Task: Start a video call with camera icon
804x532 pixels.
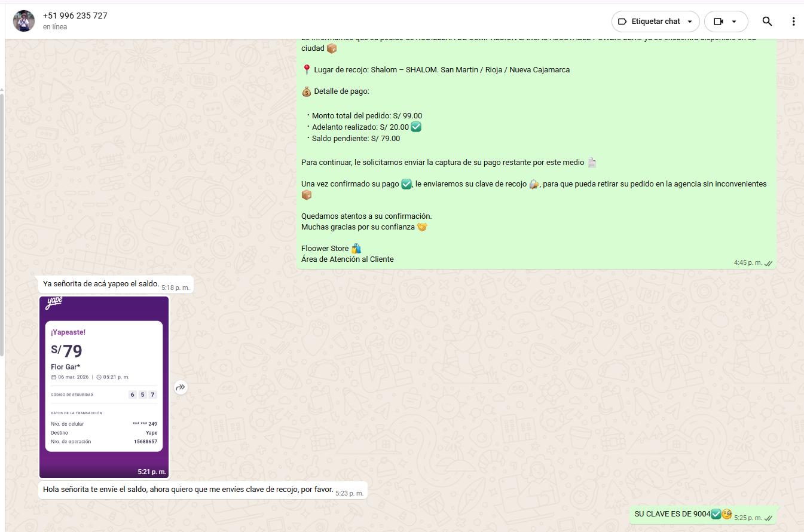Action: pyautogui.click(x=719, y=22)
